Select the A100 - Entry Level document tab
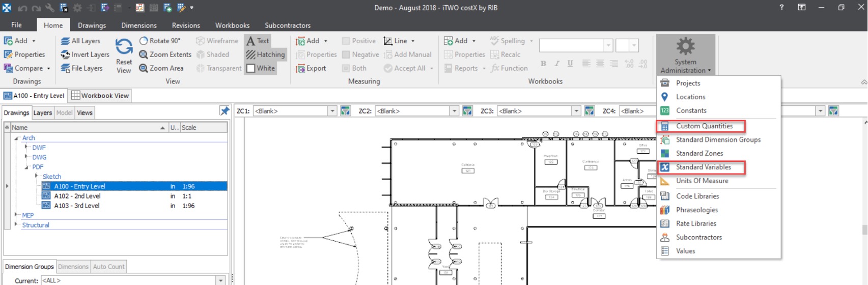Image resolution: width=868 pixels, height=285 pixels. pos(34,95)
